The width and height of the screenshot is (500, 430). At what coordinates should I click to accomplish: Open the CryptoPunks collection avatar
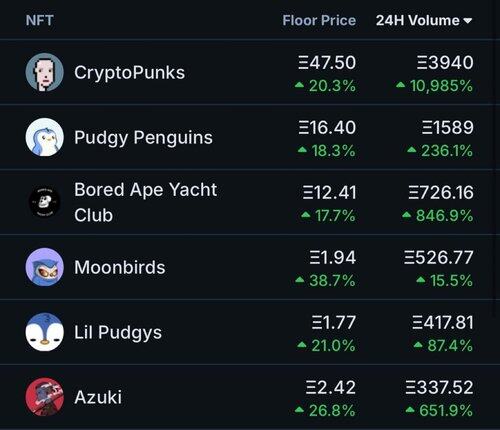[45, 72]
